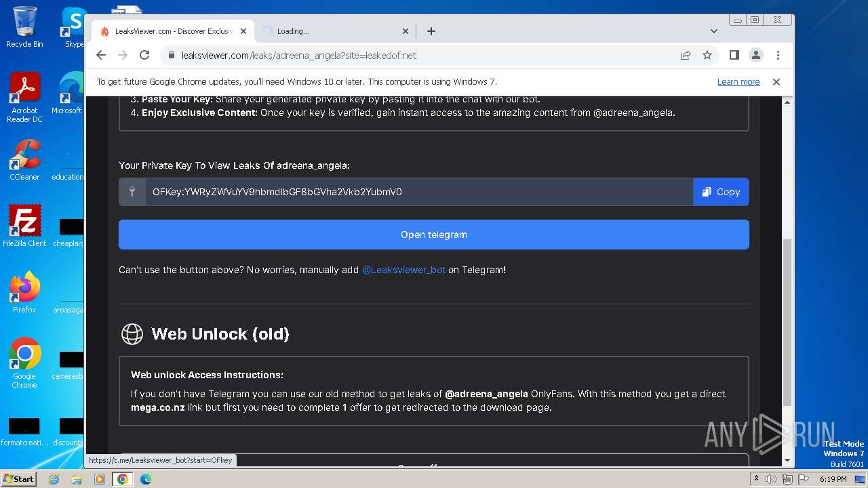Open the Learn more link
The image size is (868, 488).
(x=738, y=82)
